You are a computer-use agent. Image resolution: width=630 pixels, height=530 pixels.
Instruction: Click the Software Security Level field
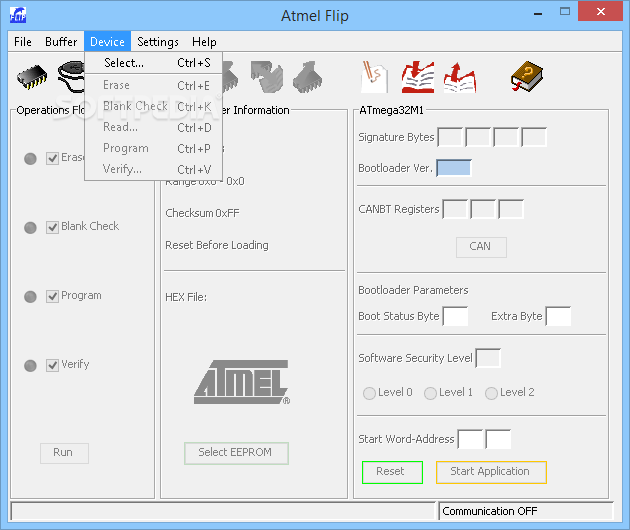[488, 358]
